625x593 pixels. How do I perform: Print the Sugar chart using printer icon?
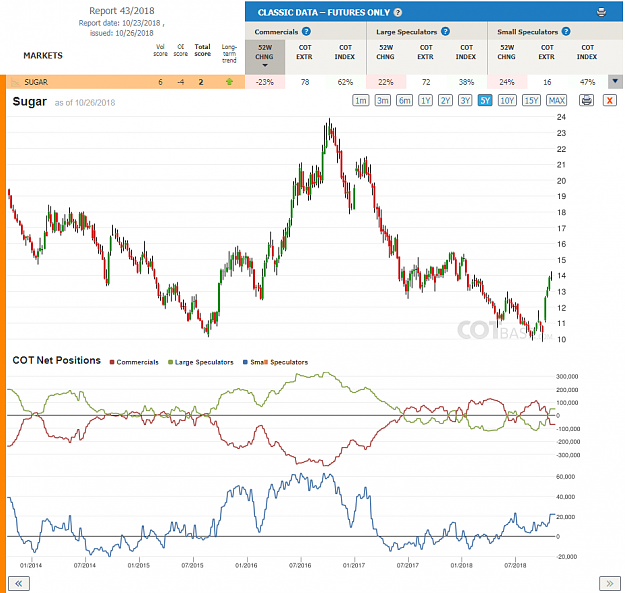tap(586, 100)
